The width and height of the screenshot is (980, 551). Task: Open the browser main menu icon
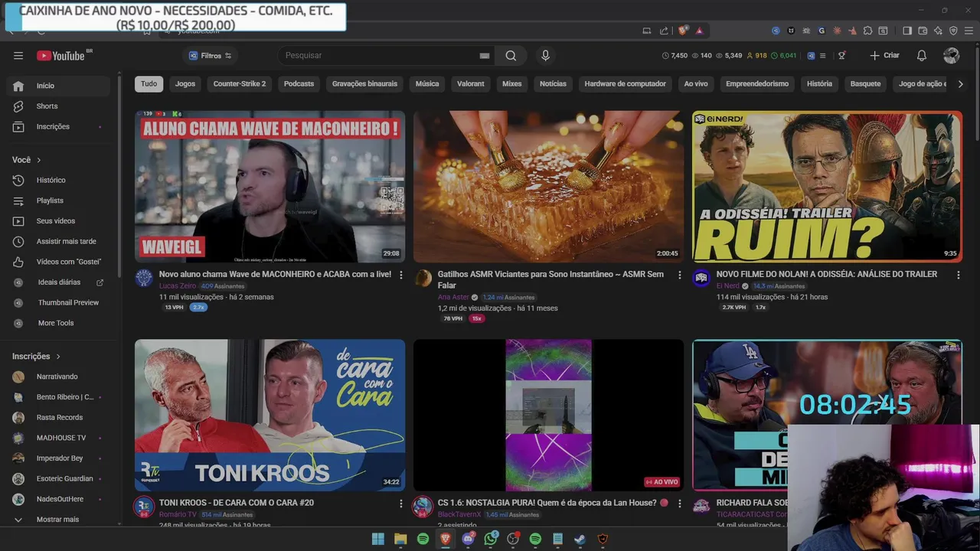tap(969, 31)
